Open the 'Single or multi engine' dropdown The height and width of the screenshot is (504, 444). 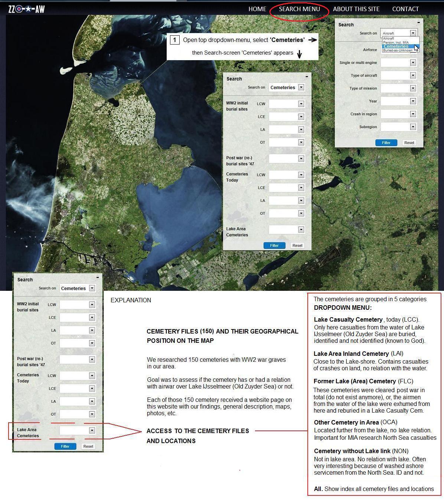pos(412,63)
